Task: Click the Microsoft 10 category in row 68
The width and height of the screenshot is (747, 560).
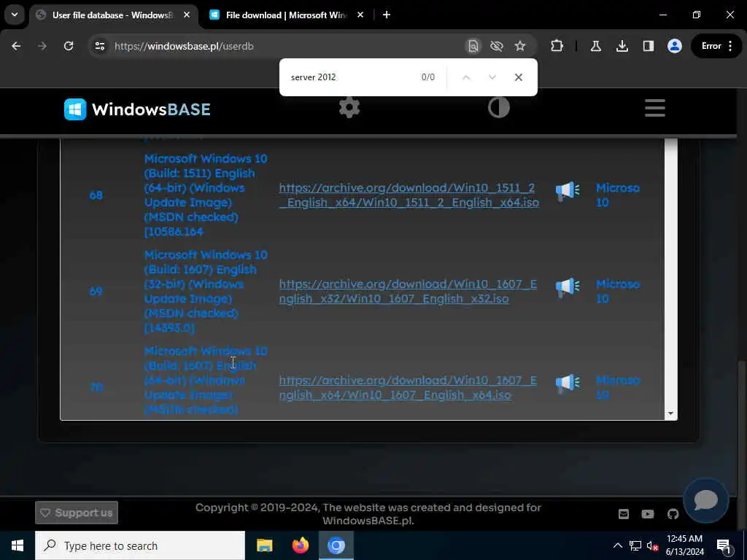Action: click(x=617, y=195)
